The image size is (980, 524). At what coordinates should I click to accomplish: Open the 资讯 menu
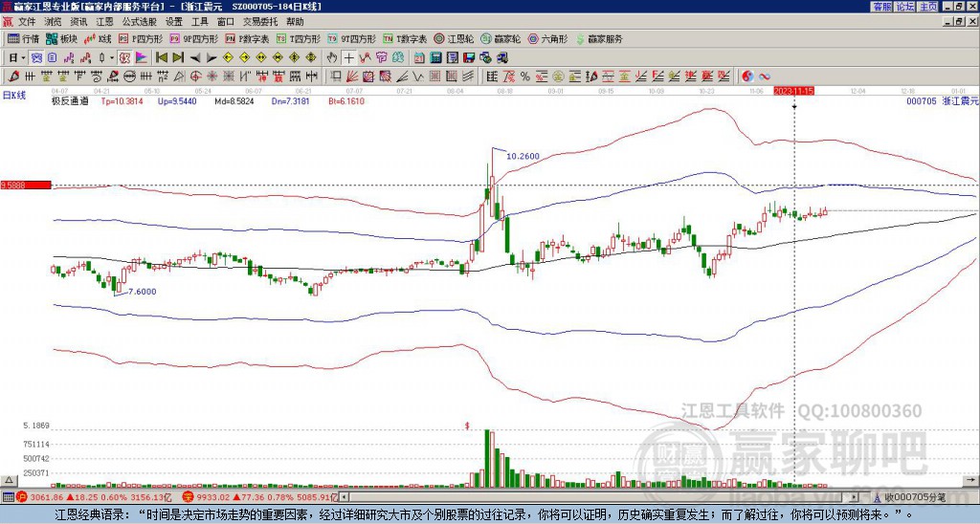78,22
